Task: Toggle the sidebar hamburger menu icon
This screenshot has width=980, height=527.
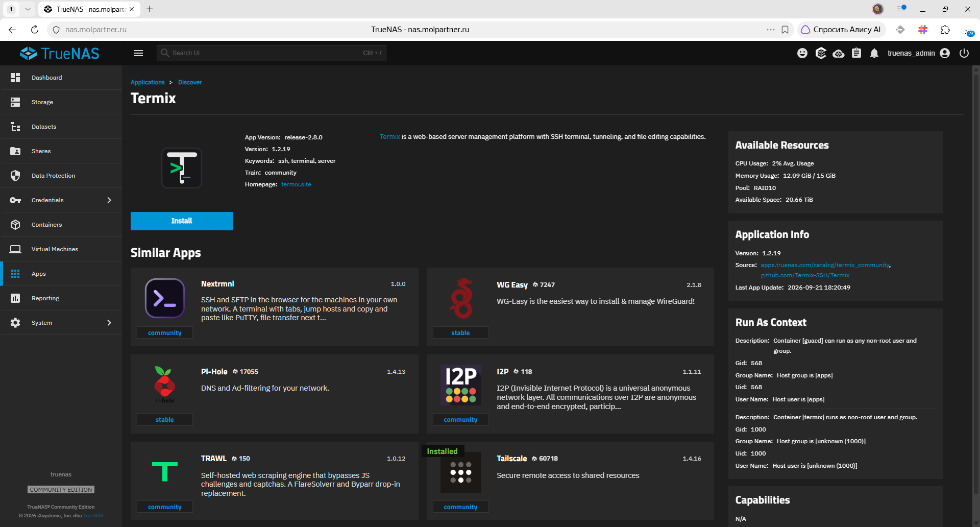Action: pos(138,53)
